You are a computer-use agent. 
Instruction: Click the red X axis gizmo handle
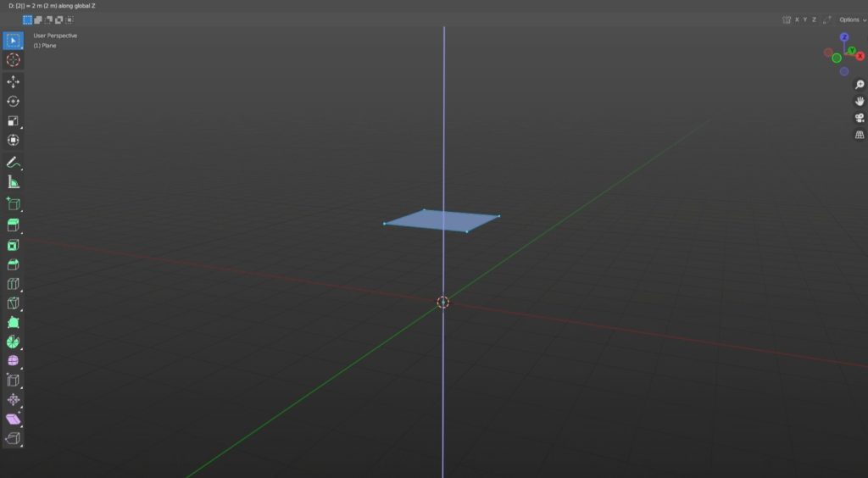[x=860, y=56]
